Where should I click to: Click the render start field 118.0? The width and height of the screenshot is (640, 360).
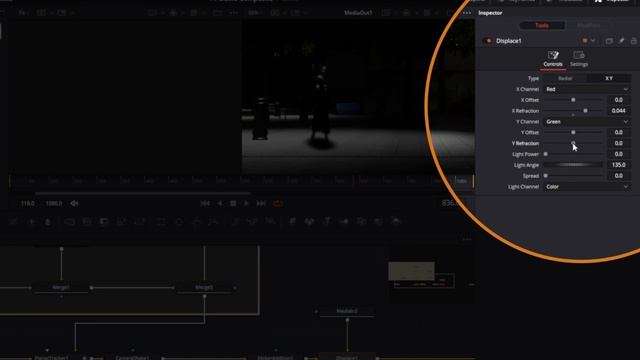[x=28, y=203]
